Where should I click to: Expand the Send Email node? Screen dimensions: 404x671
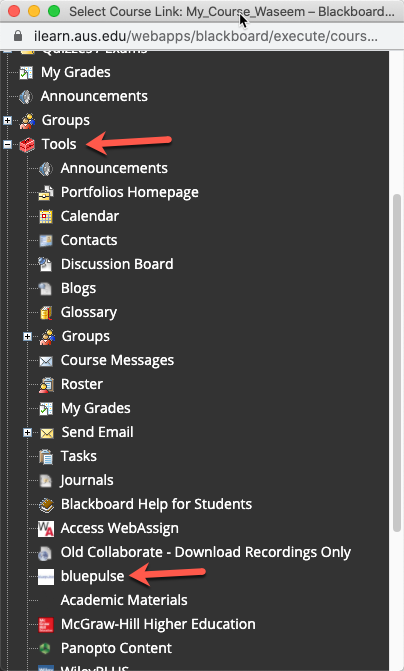27,433
